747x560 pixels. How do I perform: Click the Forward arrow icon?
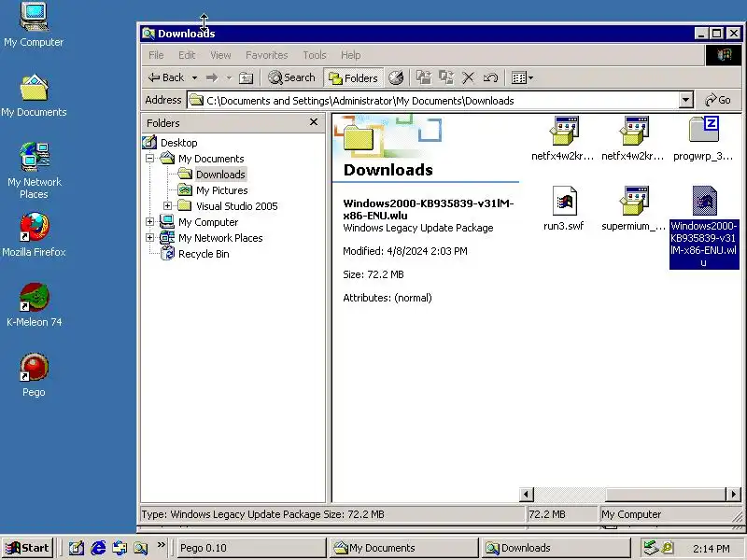click(x=212, y=77)
